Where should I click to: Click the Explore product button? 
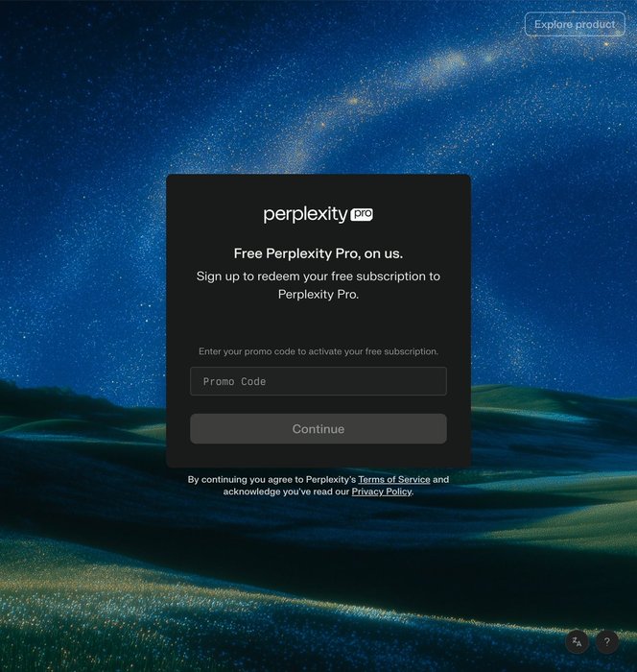coord(575,24)
